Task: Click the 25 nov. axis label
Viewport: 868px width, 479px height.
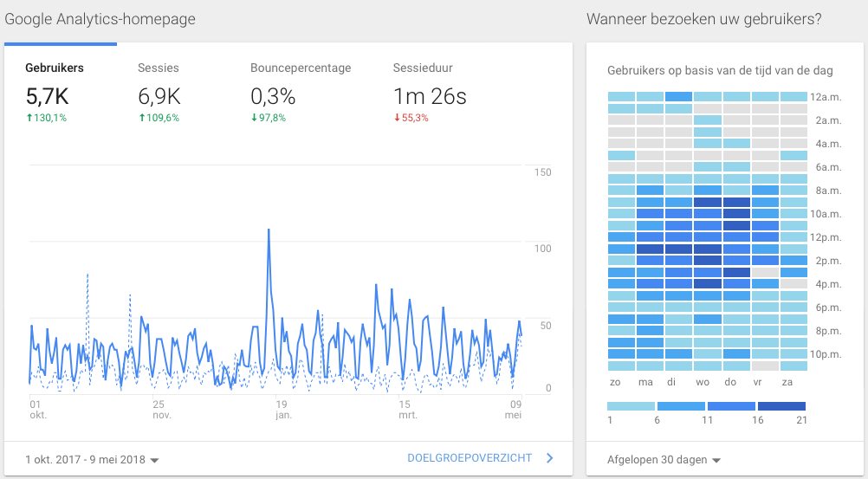Action: click(162, 409)
